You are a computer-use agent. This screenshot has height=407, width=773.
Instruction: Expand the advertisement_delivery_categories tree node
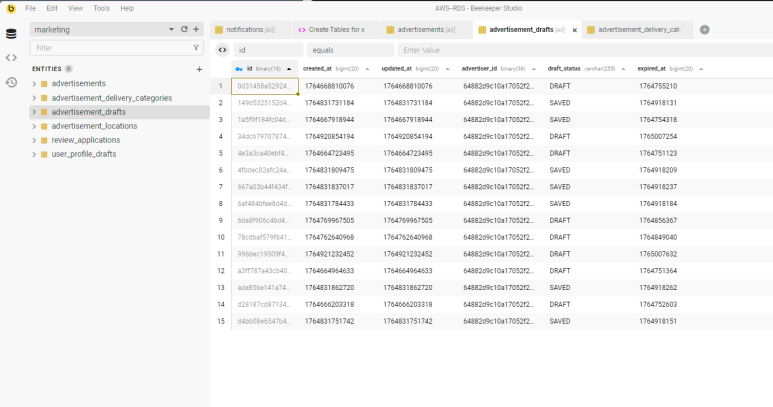tap(34, 98)
